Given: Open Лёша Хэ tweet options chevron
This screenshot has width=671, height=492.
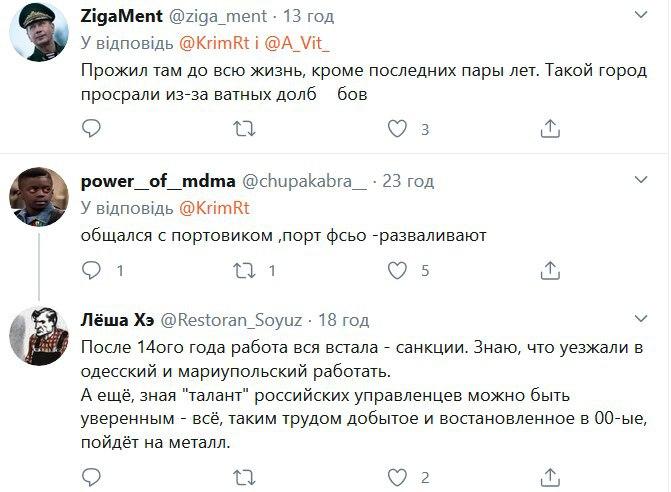Looking at the screenshot, I should pyautogui.click(x=640, y=320).
